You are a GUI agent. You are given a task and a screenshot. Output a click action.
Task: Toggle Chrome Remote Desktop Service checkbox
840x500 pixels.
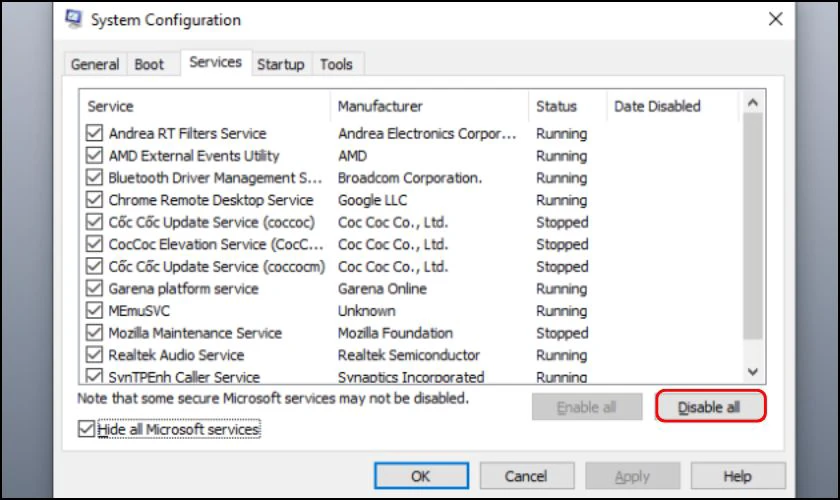94,200
